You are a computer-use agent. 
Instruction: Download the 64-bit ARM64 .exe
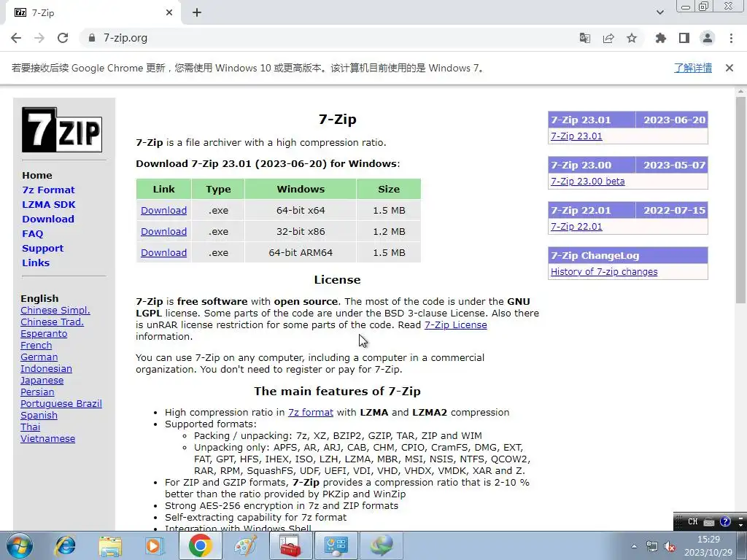[x=164, y=253]
